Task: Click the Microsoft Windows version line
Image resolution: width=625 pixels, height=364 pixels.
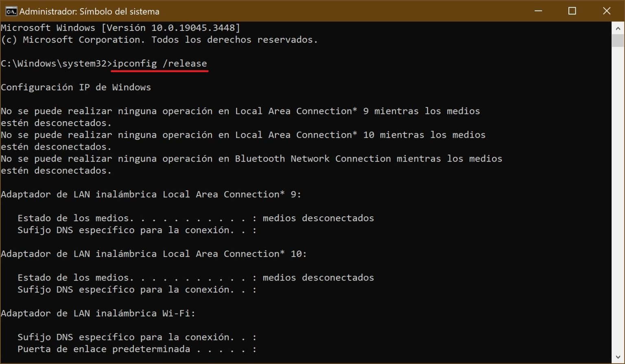Action: coord(120,28)
